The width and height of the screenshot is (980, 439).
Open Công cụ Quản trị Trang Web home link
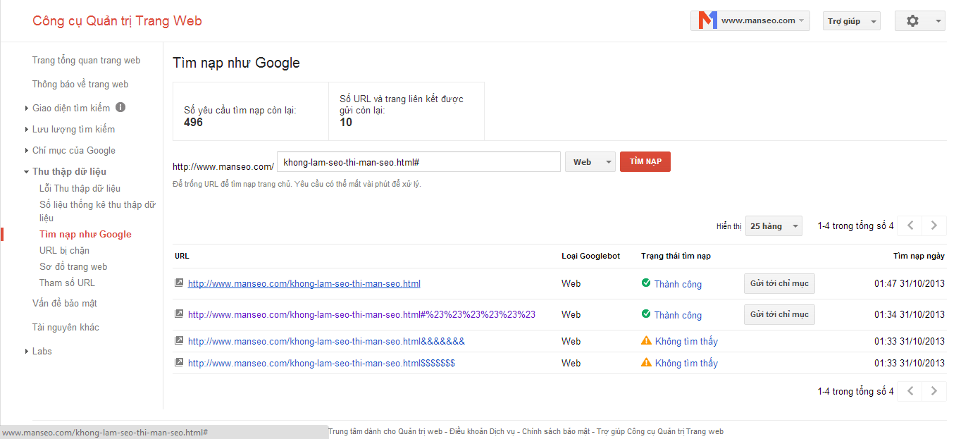(x=117, y=21)
